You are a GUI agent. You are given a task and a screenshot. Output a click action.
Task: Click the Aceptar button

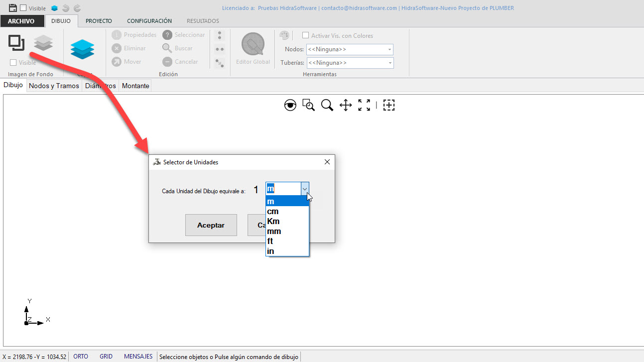pyautogui.click(x=211, y=225)
